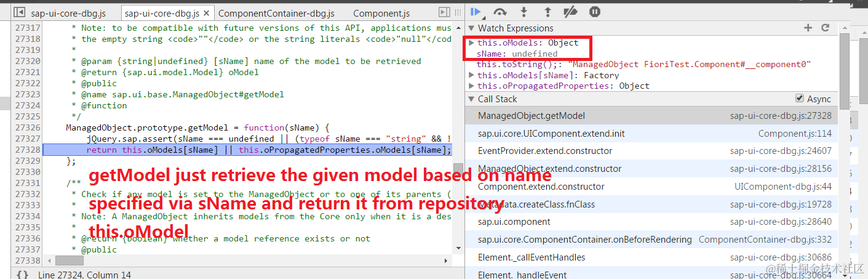Open sap-ui-core-dbg.js:27328 source link
The width and height of the screenshot is (868, 279).
pyautogui.click(x=781, y=116)
